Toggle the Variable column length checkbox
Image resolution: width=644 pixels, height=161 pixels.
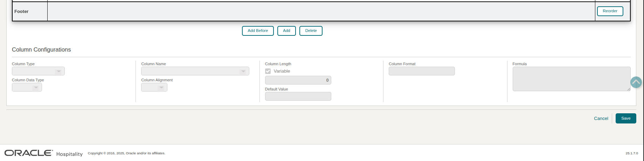point(268,71)
